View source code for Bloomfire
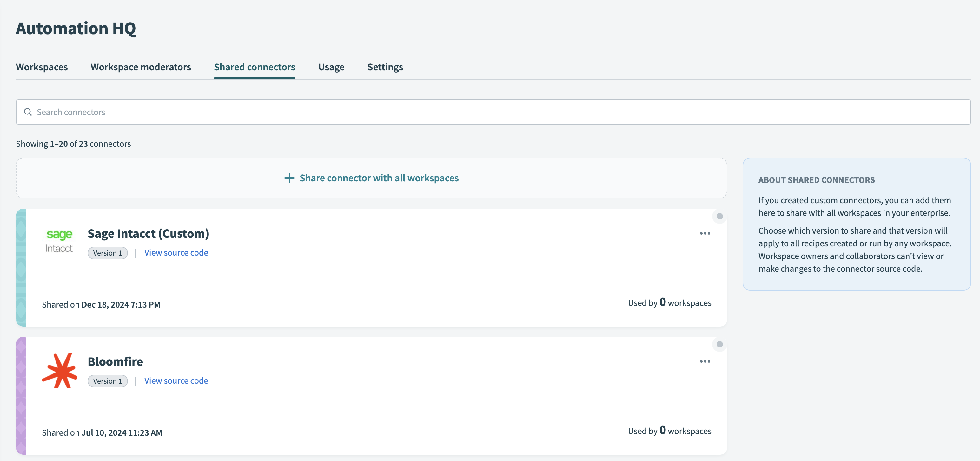Image resolution: width=980 pixels, height=461 pixels. [176, 380]
